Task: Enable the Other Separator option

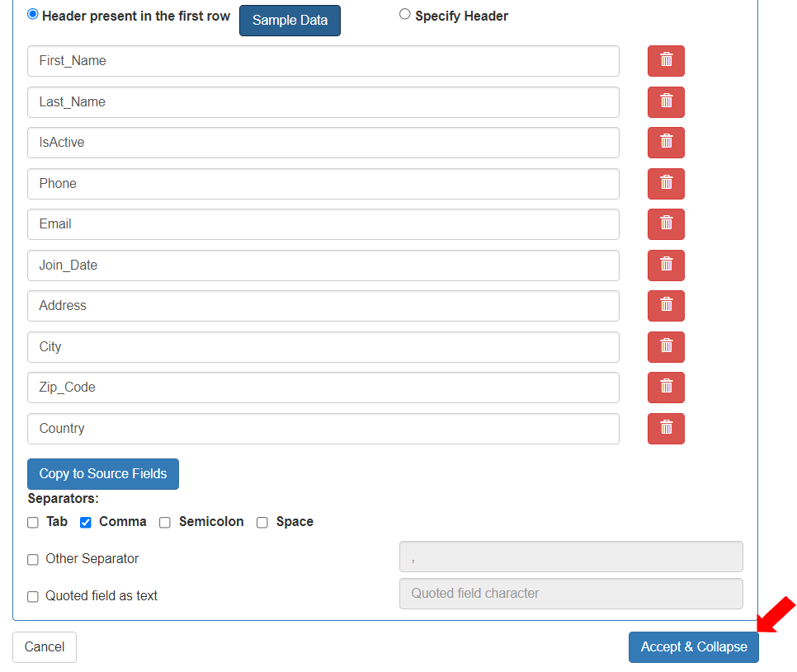Action: point(32,559)
